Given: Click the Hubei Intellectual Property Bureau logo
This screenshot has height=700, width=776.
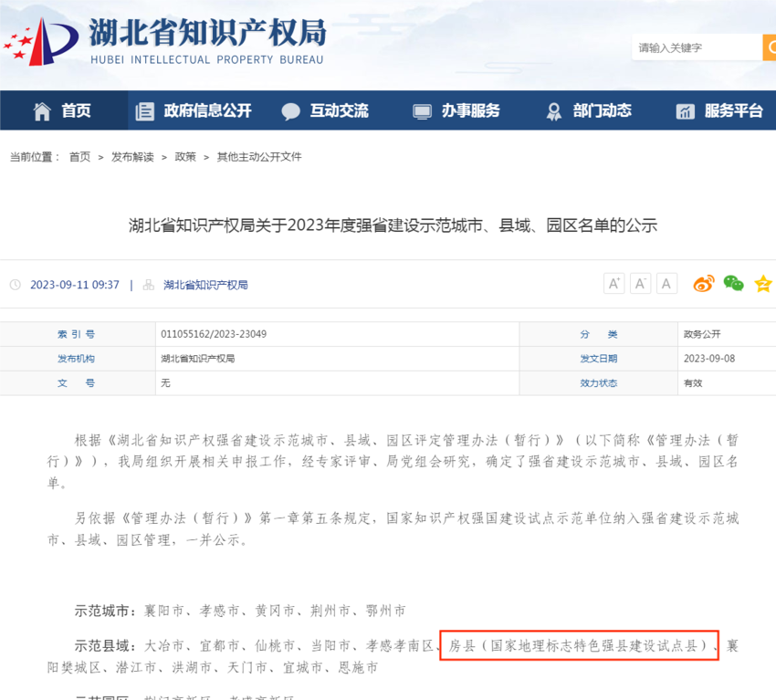Looking at the screenshot, I should [164, 41].
